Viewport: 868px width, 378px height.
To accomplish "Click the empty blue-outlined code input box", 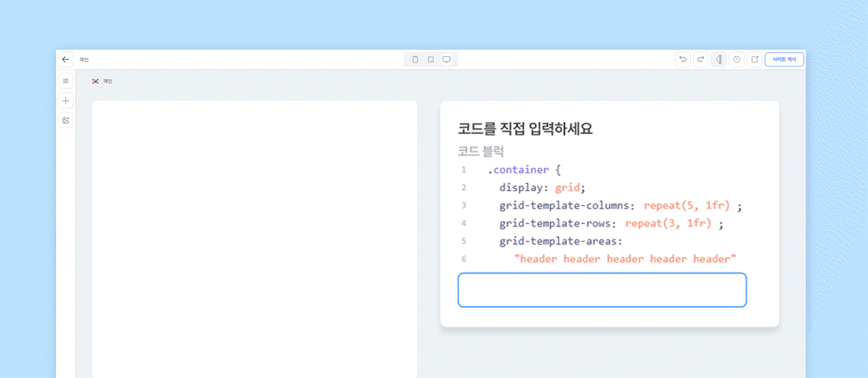I will (602, 290).
